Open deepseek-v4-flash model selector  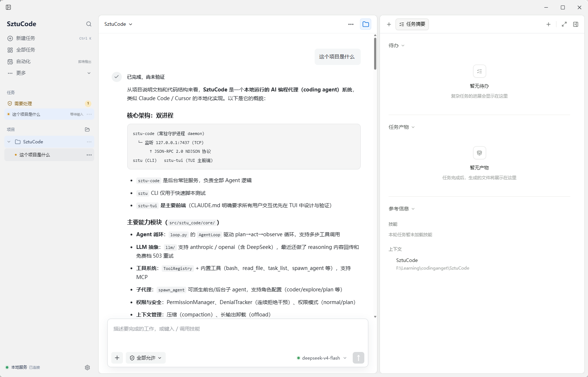click(322, 358)
